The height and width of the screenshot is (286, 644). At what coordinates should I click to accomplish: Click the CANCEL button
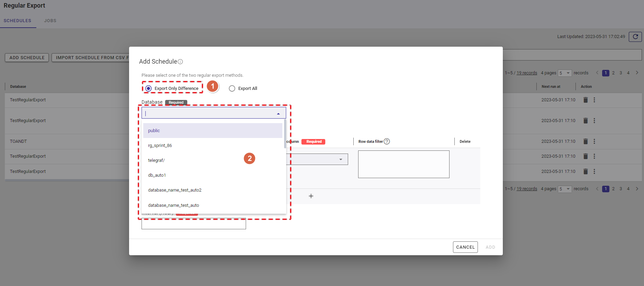pos(465,247)
